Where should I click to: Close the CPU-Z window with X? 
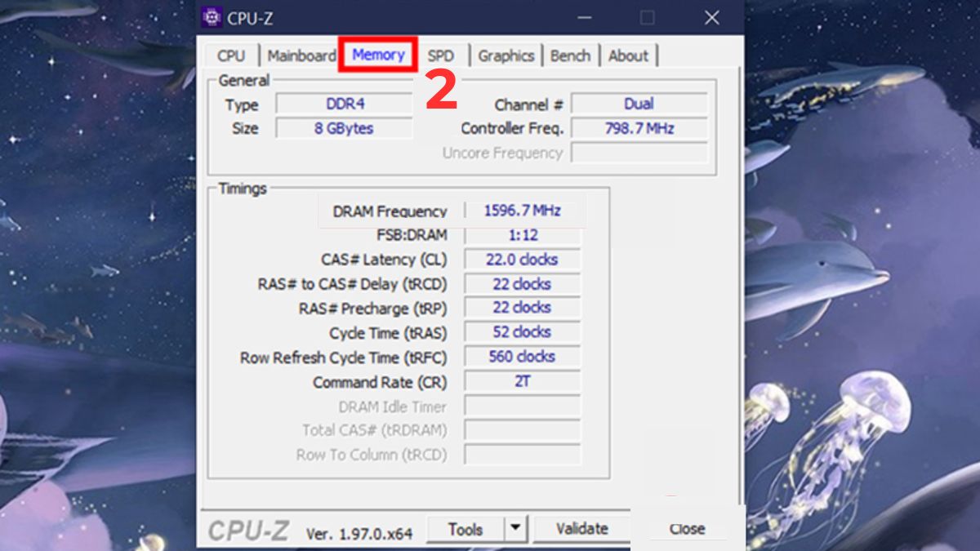(x=711, y=17)
